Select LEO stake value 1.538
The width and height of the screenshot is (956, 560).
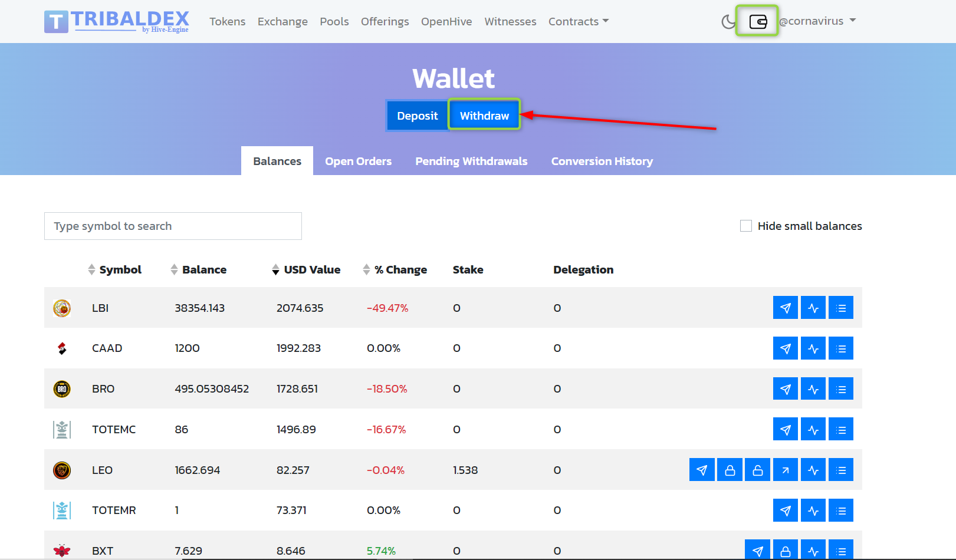pyautogui.click(x=465, y=470)
